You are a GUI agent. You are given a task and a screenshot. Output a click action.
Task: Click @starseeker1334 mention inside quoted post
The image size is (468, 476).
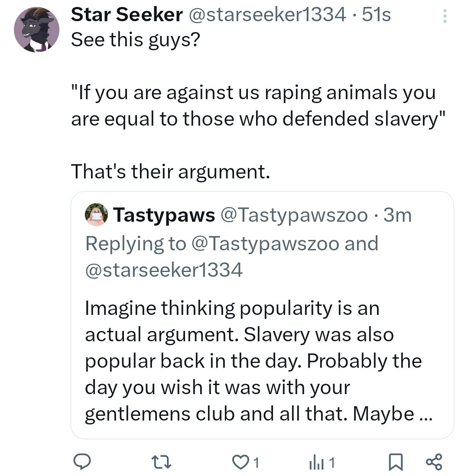(x=164, y=270)
